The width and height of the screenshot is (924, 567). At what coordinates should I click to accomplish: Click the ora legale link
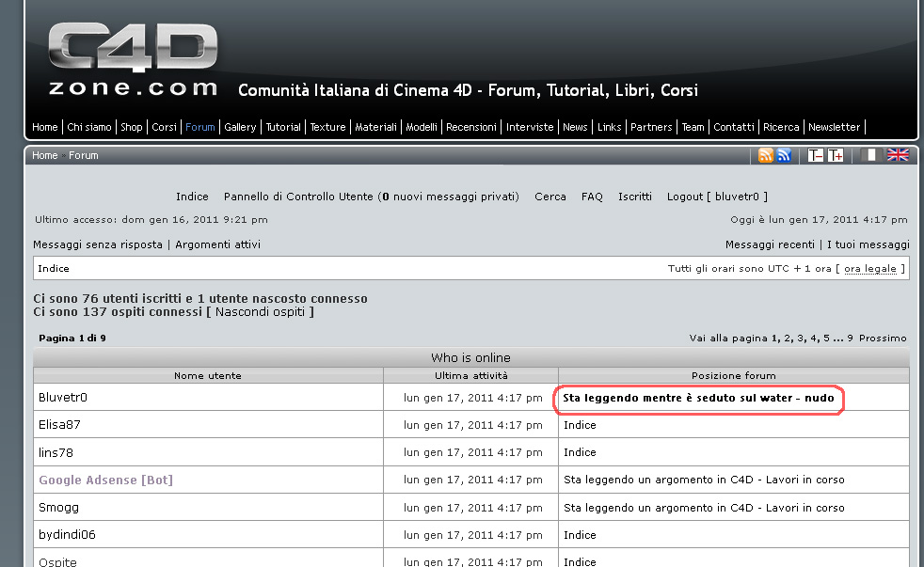pyautogui.click(x=870, y=269)
